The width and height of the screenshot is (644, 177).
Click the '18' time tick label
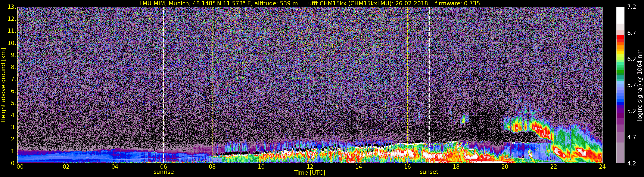point(456,167)
